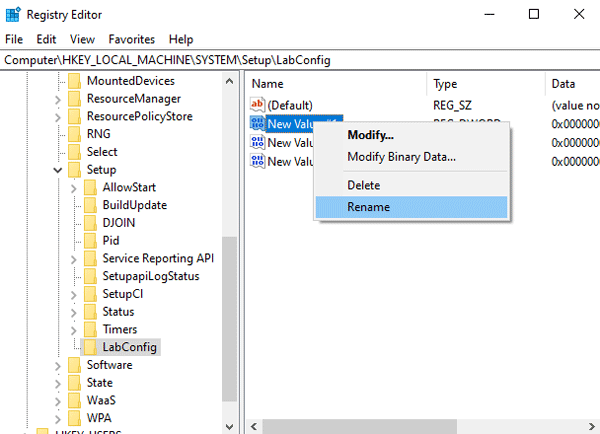This screenshot has width=600, height=434.
Task: Select the LabConfig key label
Action: pos(130,347)
